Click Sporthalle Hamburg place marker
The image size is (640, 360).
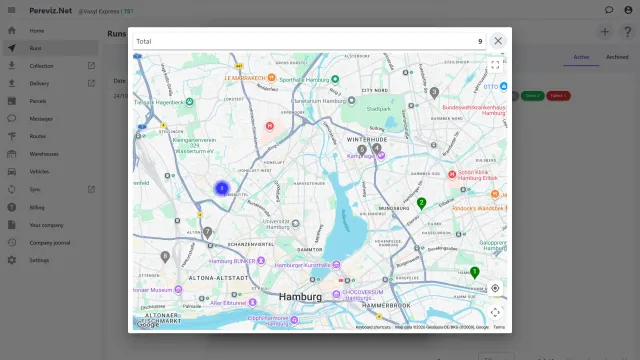click(x=335, y=79)
